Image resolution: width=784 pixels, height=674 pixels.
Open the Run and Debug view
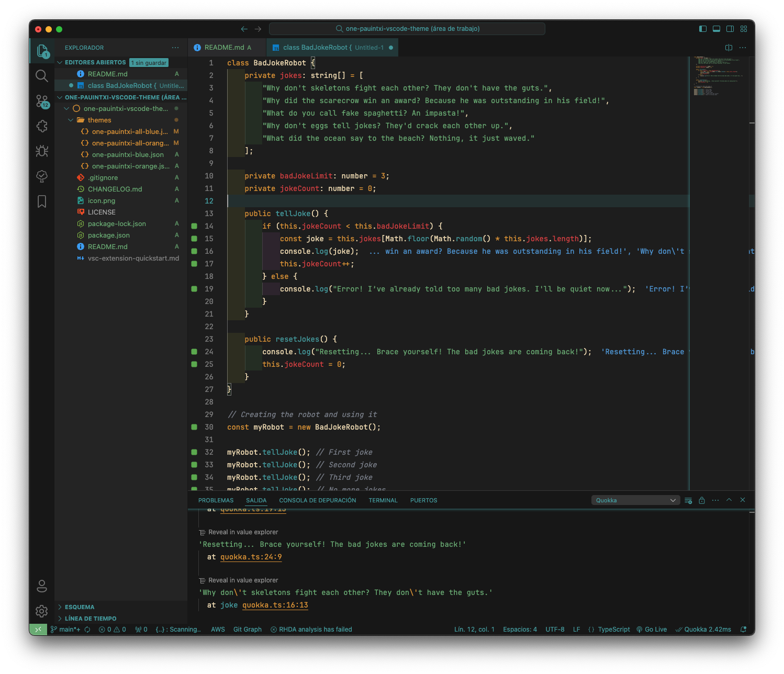point(42,151)
